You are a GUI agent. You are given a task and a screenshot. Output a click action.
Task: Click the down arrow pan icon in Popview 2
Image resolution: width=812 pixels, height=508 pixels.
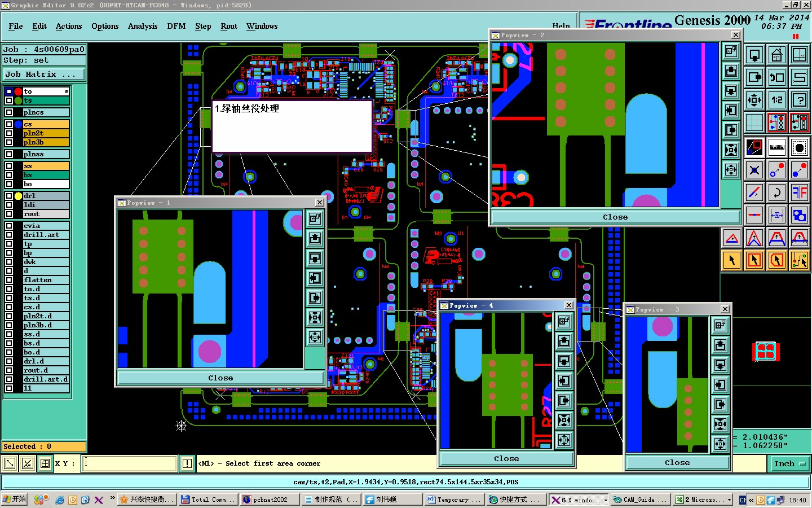[731, 90]
